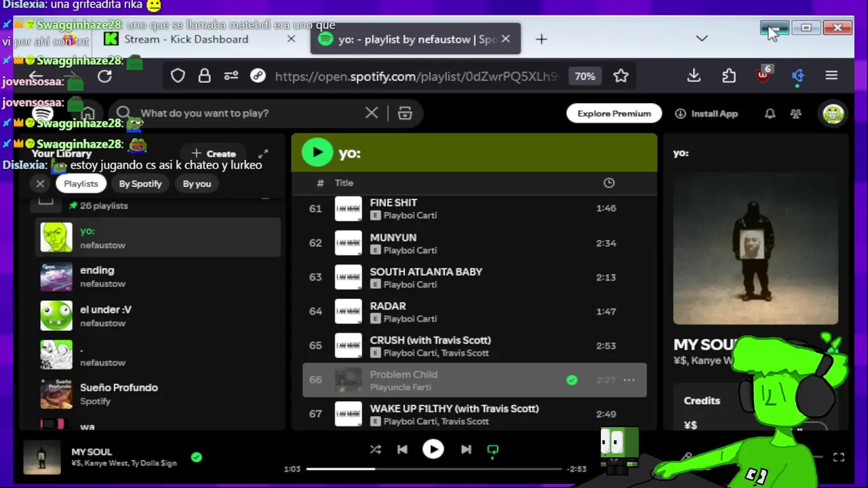Switch to the yo: playlist Spotify tab
The image size is (868, 488).
click(x=416, y=39)
